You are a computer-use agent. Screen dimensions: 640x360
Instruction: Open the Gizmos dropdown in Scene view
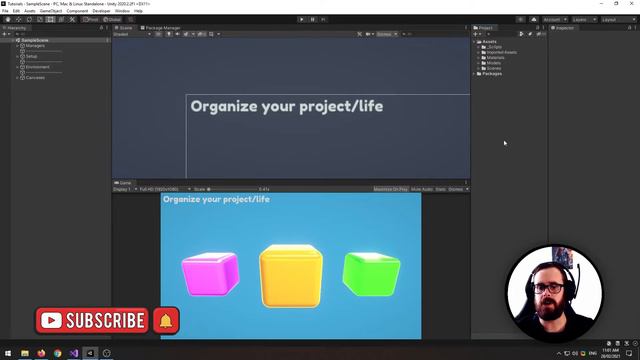tap(386, 34)
